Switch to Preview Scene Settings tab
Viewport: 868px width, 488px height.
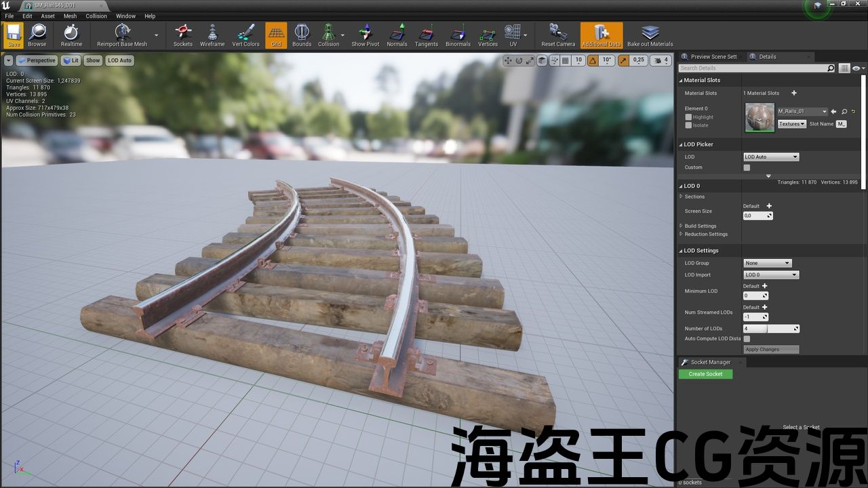pyautogui.click(x=713, y=57)
